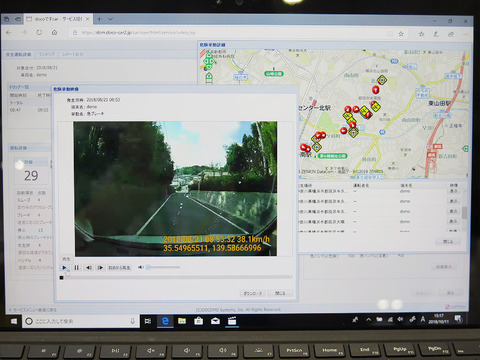Open the add notes pen icon
Viewport: 480px width, 360px height.
(436, 34)
